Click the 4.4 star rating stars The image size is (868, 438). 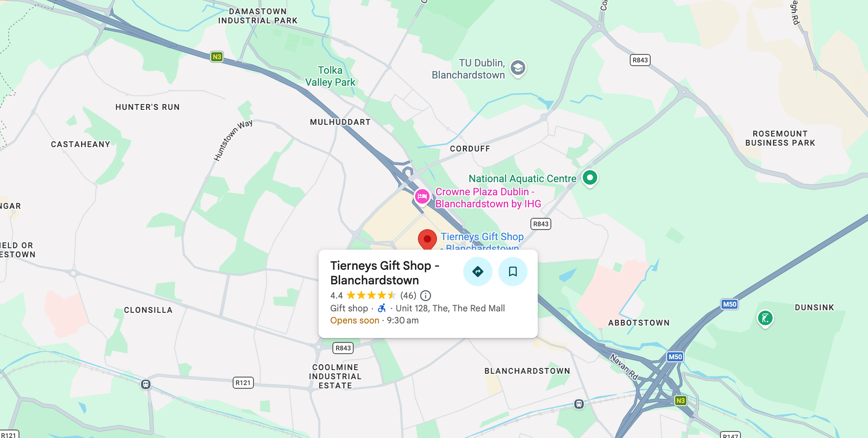pos(371,295)
